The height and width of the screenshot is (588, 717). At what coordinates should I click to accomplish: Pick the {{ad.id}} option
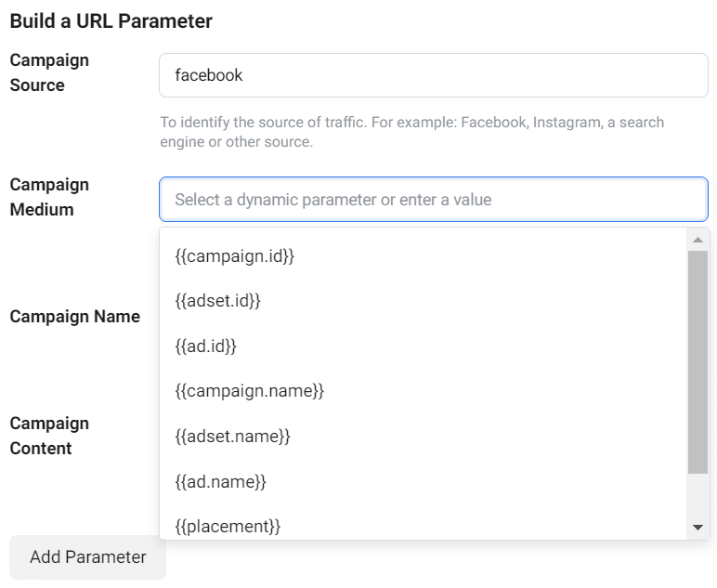pyautogui.click(x=423, y=346)
